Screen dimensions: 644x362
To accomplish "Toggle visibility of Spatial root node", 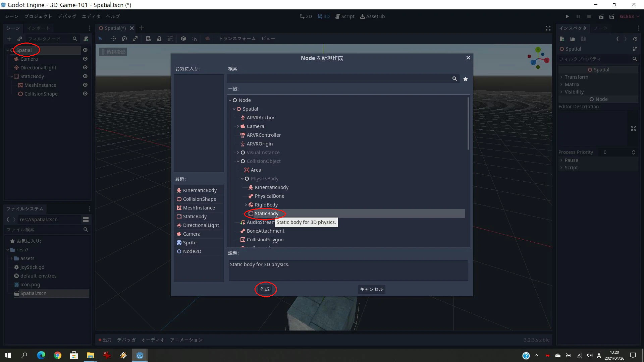I will 85,50.
